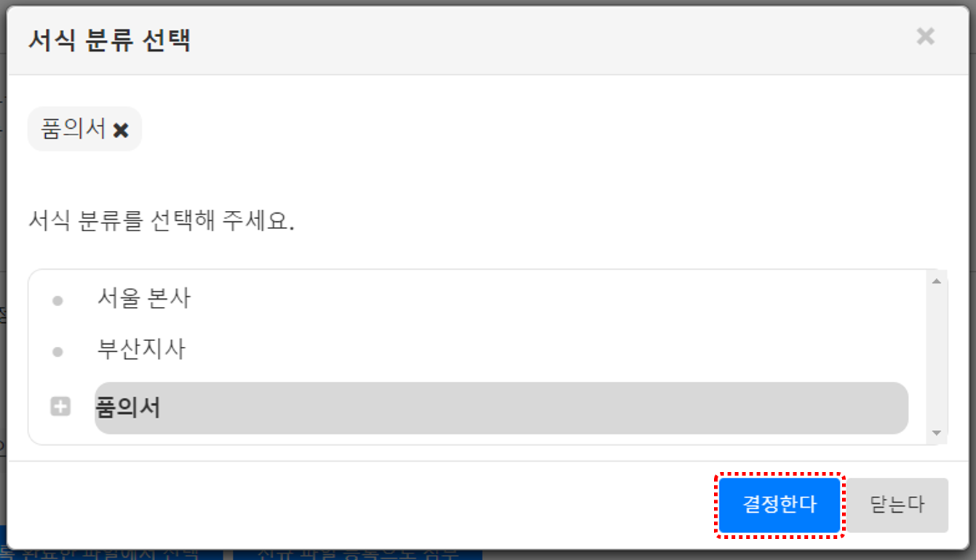Select 부산지사 in the category tree

coord(141,351)
